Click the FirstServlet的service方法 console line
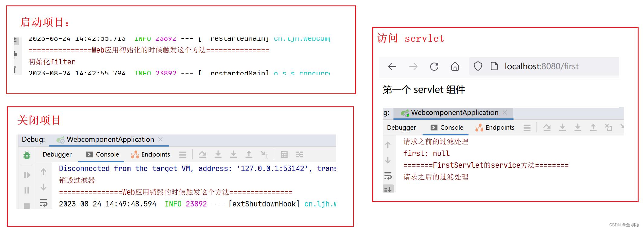Image resolution: width=644 pixels, height=230 pixels. point(486,165)
